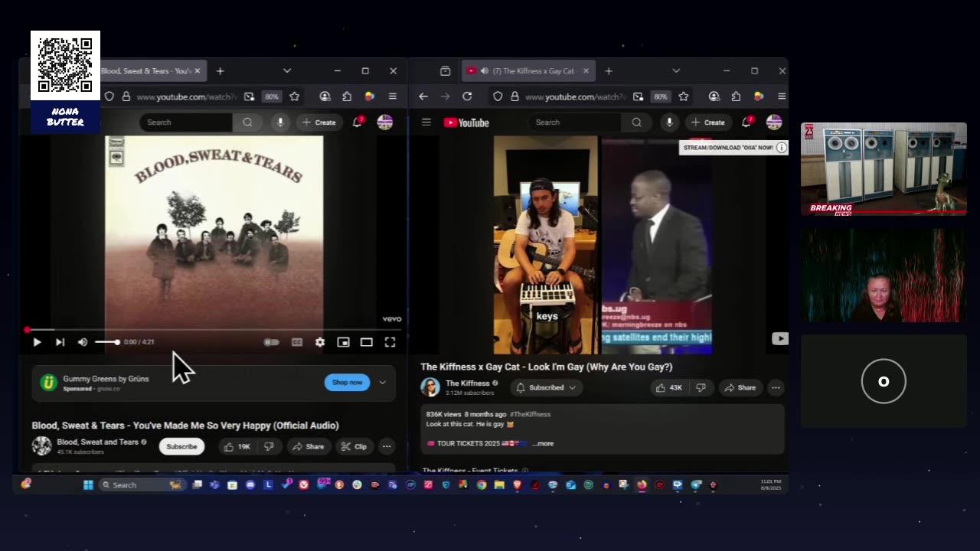This screenshot has height=551, width=980.
Task: Open hamburger menu in right browser window
Action: coord(781,97)
